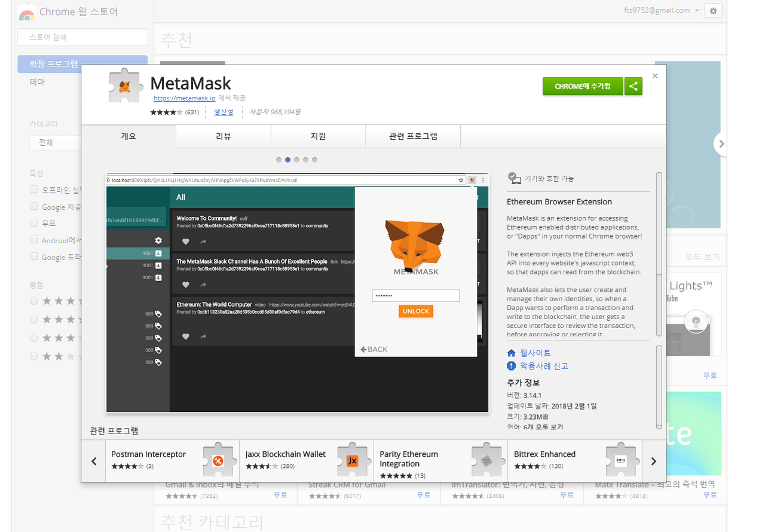The height and width of the screenshot is (532, 765).
Task: Open the settings gear icon
Action: [x=713, y=11]
